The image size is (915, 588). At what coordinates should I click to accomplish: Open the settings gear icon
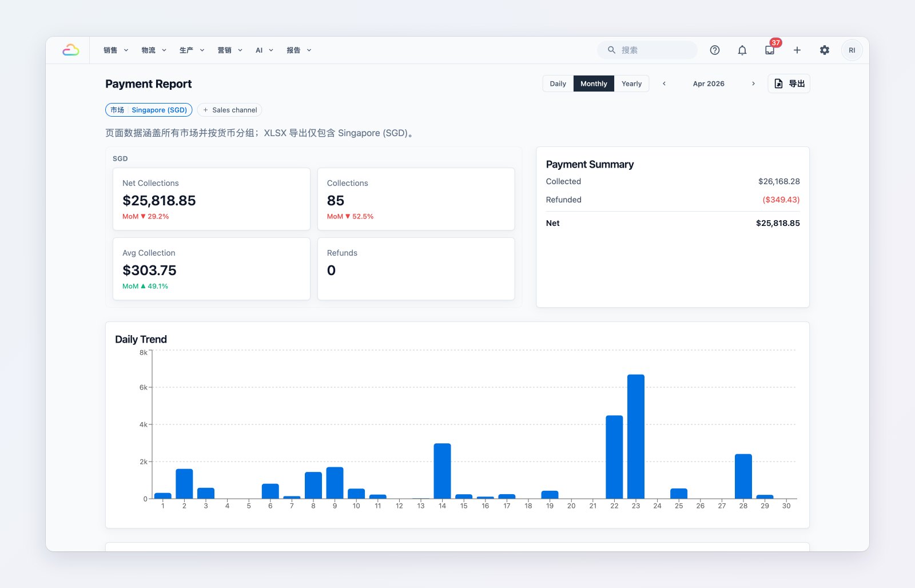coord(825,50)
